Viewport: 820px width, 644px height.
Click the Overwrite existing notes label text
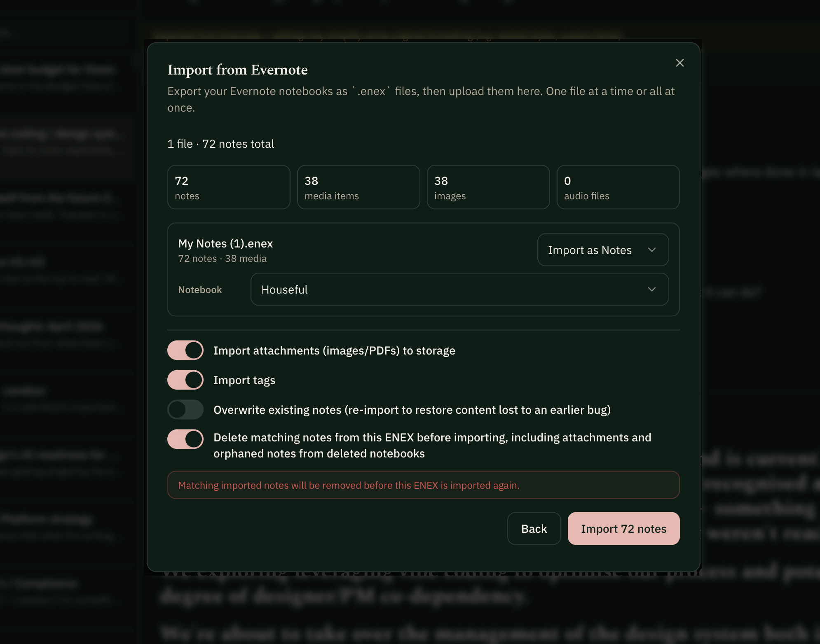click(x=412, y=410)
